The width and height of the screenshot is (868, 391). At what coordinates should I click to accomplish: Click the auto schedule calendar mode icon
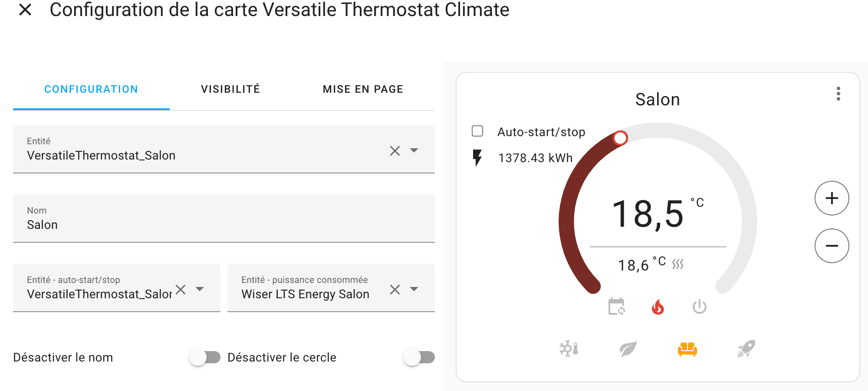[x=616, y=306]
